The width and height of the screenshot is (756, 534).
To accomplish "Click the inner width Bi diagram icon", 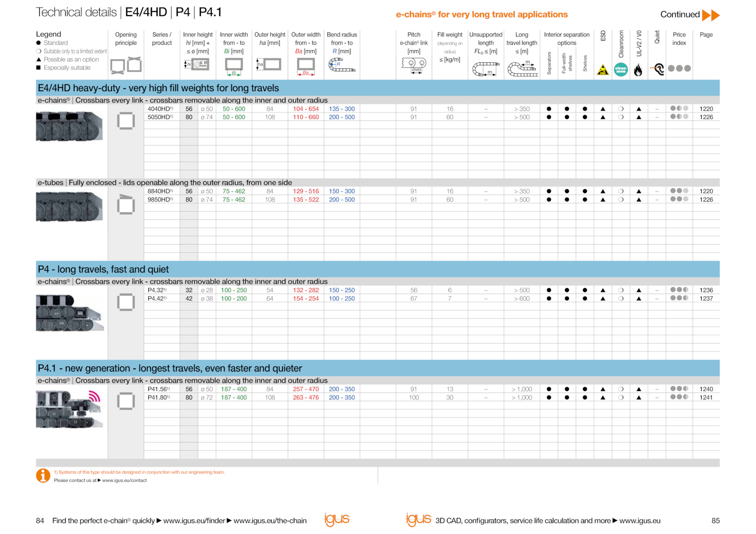I will (x=234, y=67).
